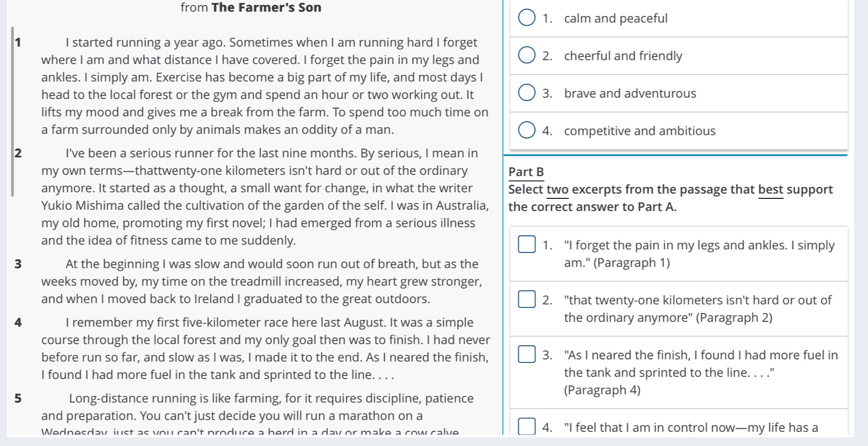Tick the "twenty-one kilometers" excerpt checkbox
868x446 pixels.
coord(527,299)
